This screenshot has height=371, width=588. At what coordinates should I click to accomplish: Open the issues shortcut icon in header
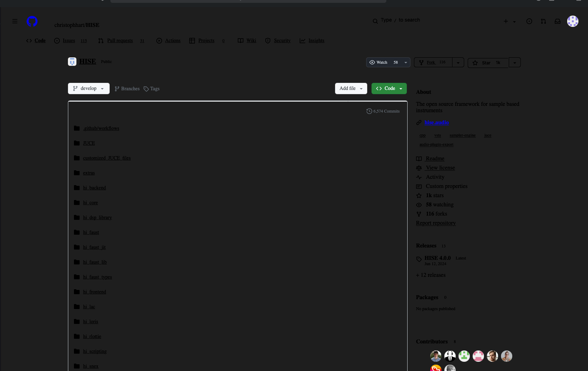pyautogui.click(x=529, y=21)
